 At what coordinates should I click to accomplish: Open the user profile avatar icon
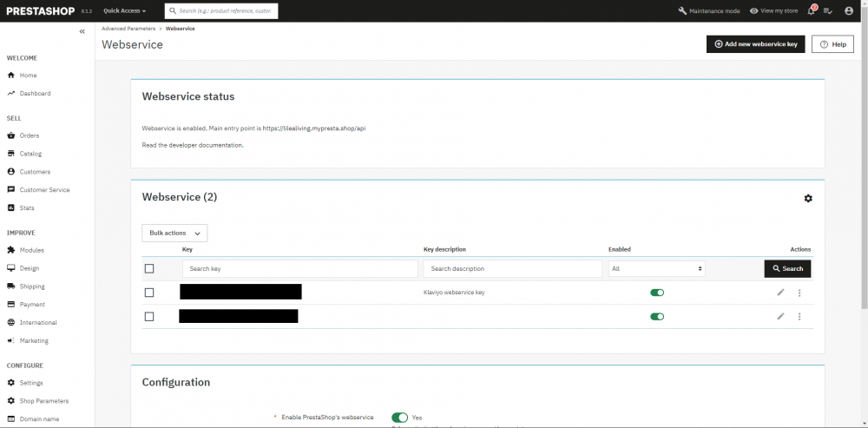point(849,11)
